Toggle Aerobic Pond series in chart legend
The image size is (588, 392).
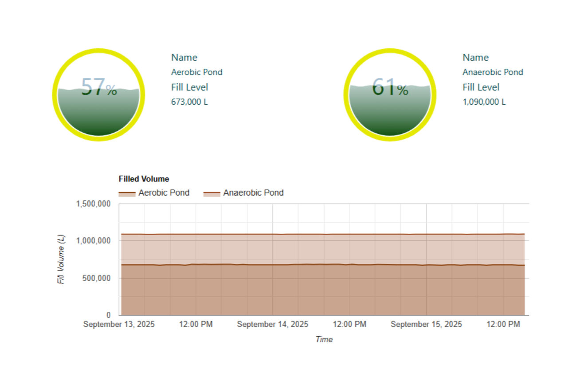click(164, 193)
